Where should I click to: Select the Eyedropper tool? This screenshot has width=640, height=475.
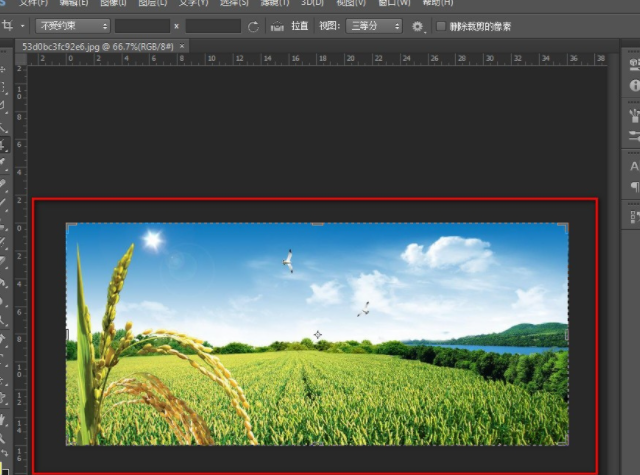pos(3,163)
